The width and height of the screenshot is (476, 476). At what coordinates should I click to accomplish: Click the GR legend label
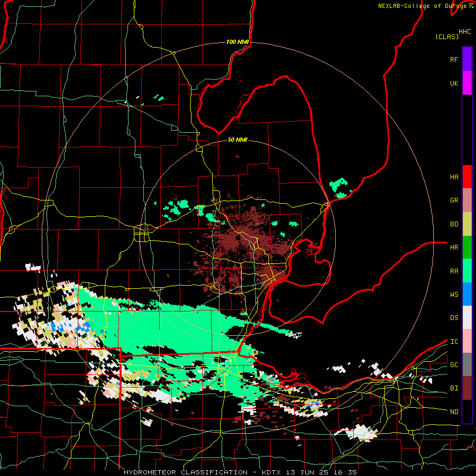tap(454, 200)
